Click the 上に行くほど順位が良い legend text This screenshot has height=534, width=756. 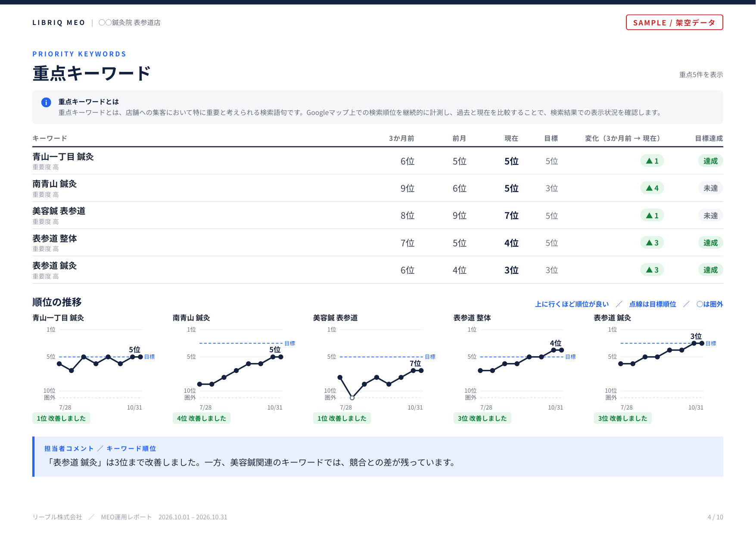[572, 304]
